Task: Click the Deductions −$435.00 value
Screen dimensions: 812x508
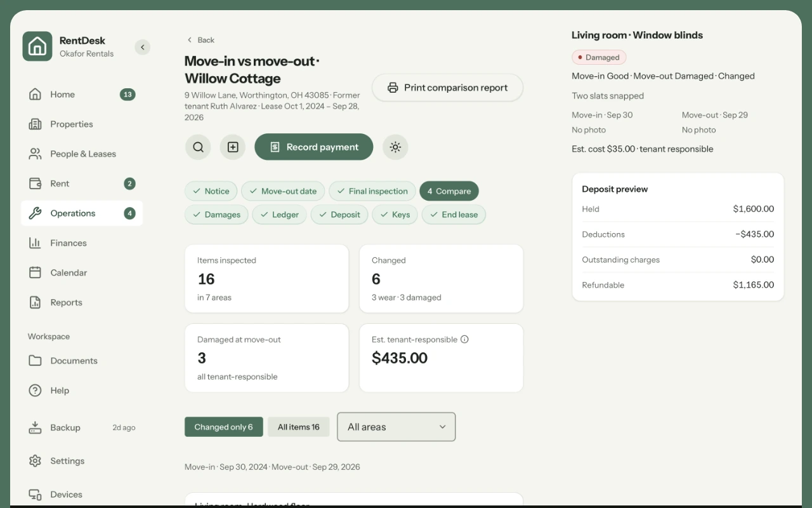Action: 755,234
